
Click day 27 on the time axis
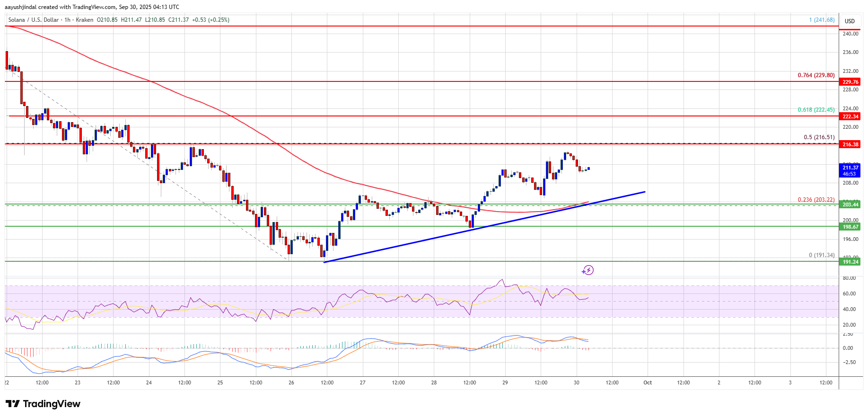pos(362,382)
